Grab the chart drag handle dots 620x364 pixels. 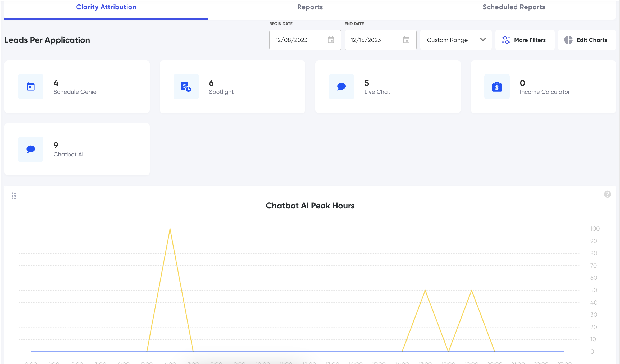click(x=14, y=196)
